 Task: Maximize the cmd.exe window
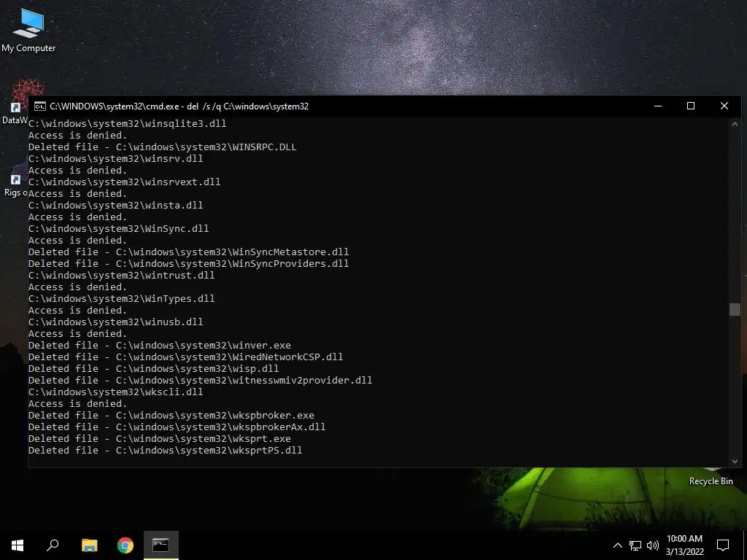tap(691, 106)
